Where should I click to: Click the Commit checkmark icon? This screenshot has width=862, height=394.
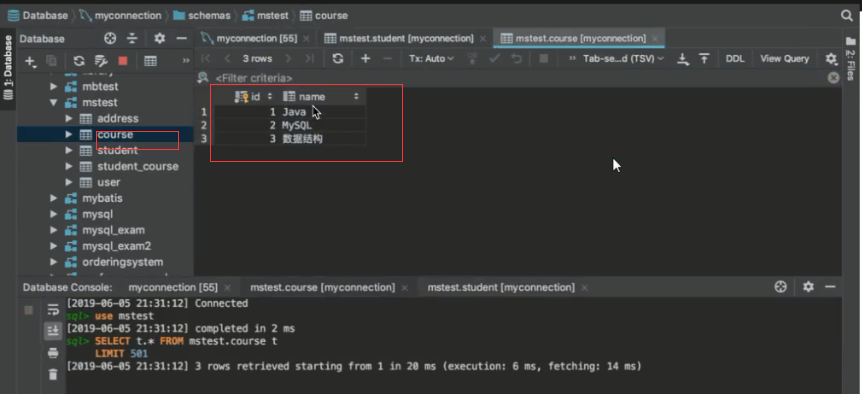[x=495, y=58]
